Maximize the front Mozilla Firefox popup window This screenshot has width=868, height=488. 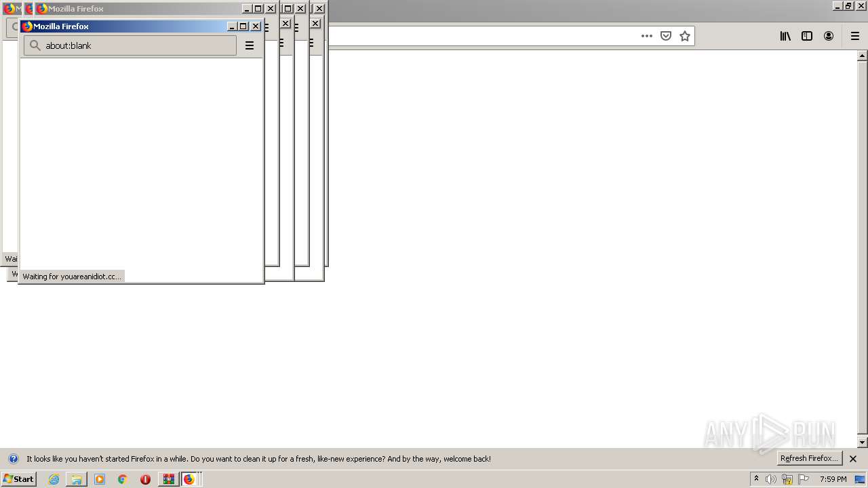pos(243,26)
